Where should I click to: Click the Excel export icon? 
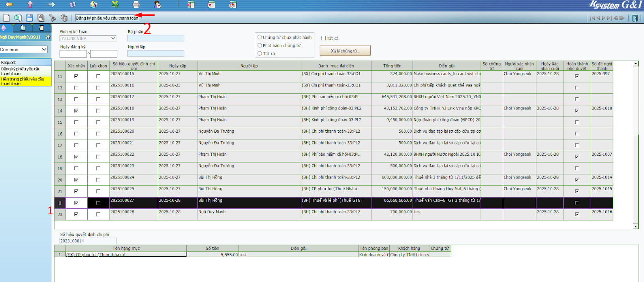(x=115, y=4)
